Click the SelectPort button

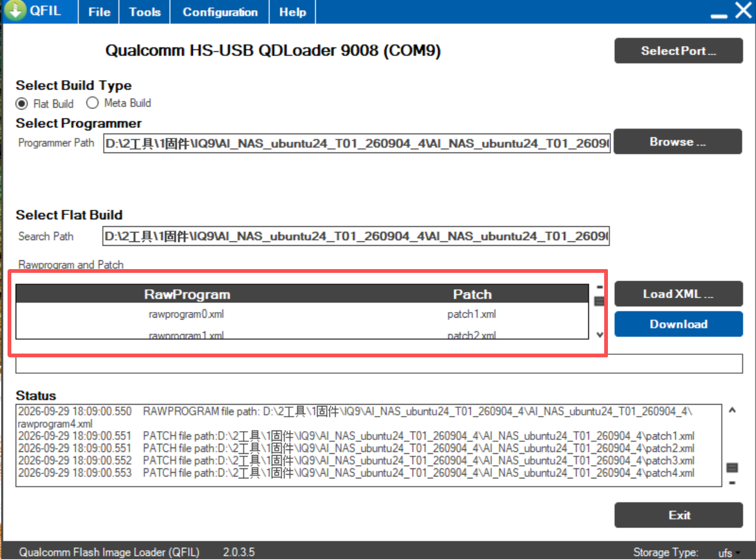click(x=679, y=51)
